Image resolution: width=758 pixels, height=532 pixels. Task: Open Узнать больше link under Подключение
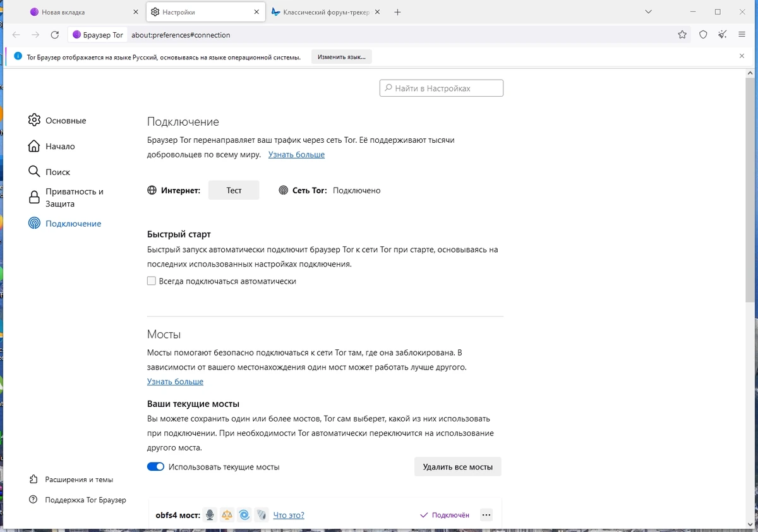tap(296, 154)
